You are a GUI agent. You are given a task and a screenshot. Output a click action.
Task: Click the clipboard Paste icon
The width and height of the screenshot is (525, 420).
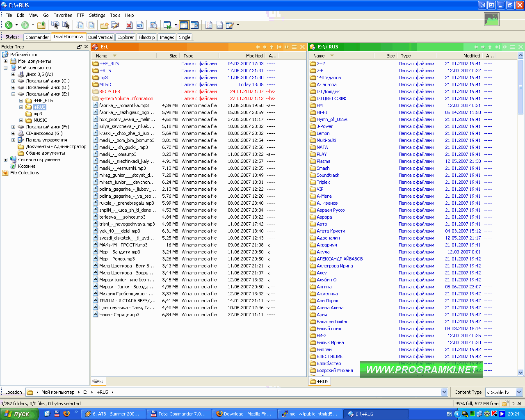coord(90,25)
